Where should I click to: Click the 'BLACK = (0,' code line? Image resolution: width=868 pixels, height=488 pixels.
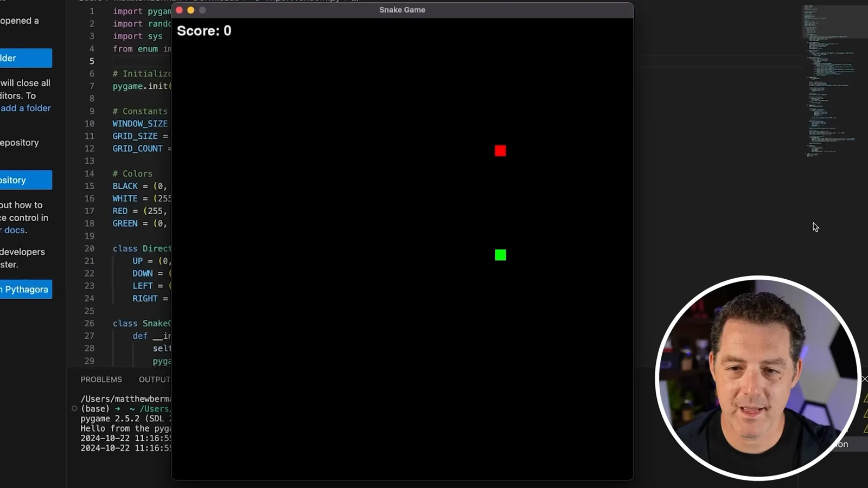tap(140, 186)
